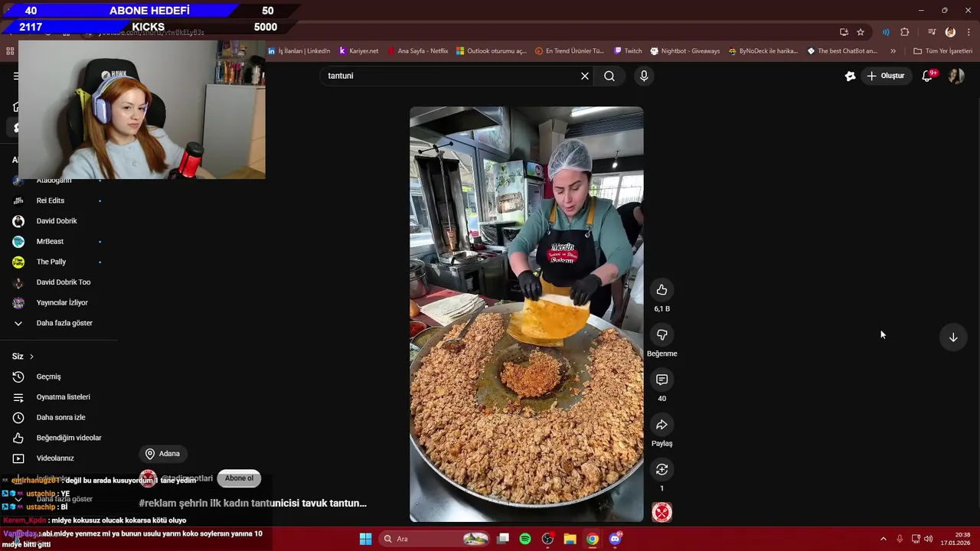Click the tantuni video player

tap(527, 315)
